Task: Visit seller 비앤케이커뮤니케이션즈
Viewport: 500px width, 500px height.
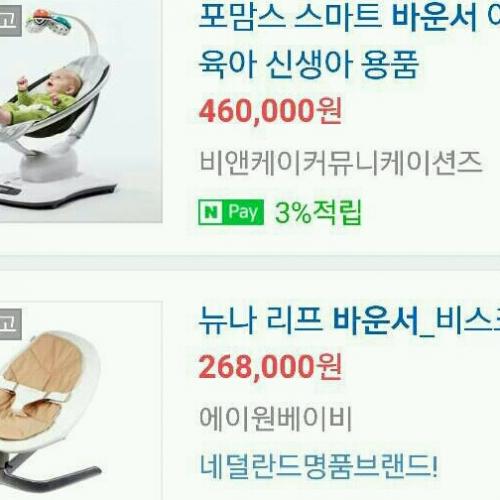Action: 340,163
